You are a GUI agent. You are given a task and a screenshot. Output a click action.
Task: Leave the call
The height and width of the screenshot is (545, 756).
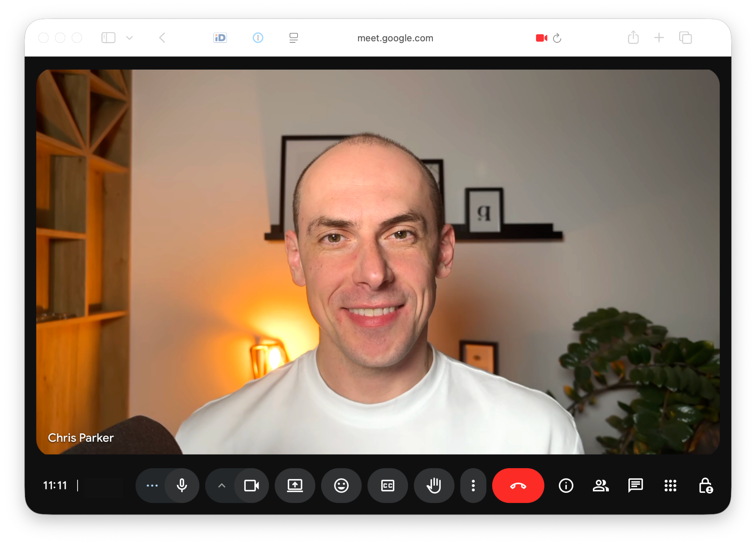click(518, 485)
